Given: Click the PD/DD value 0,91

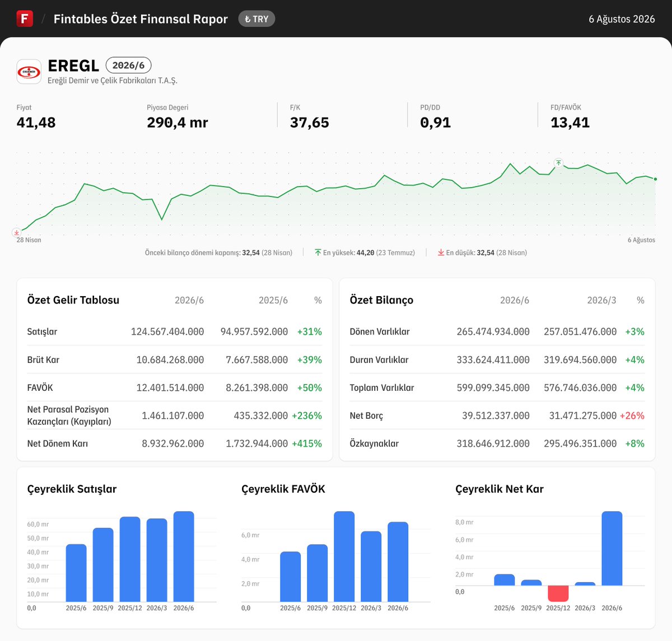Looking at the screenshot, I should click(x=436, y=123).
